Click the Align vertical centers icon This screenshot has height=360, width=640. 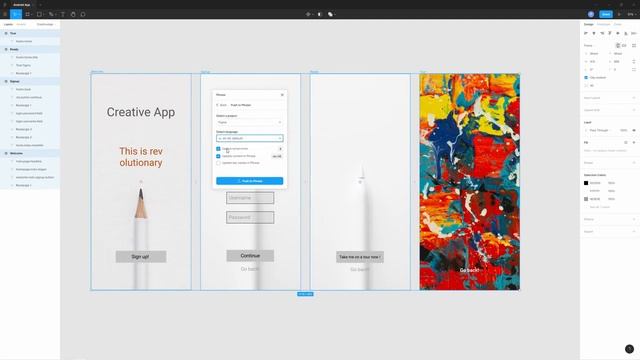[x=618, y=33]
